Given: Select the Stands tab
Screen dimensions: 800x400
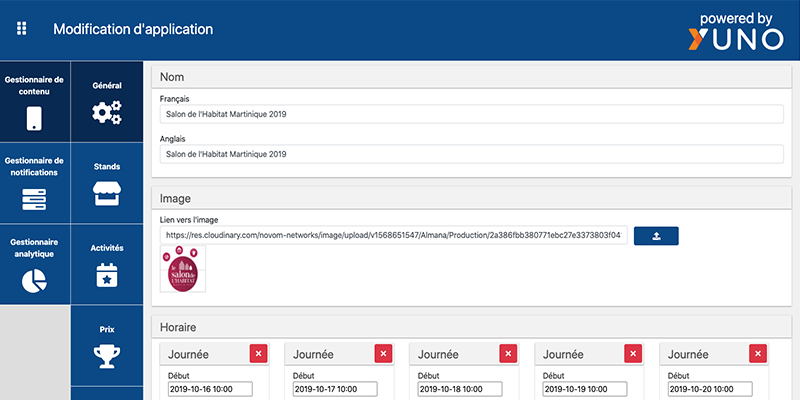Looking at the screenshot, I should tap(106, 184).
